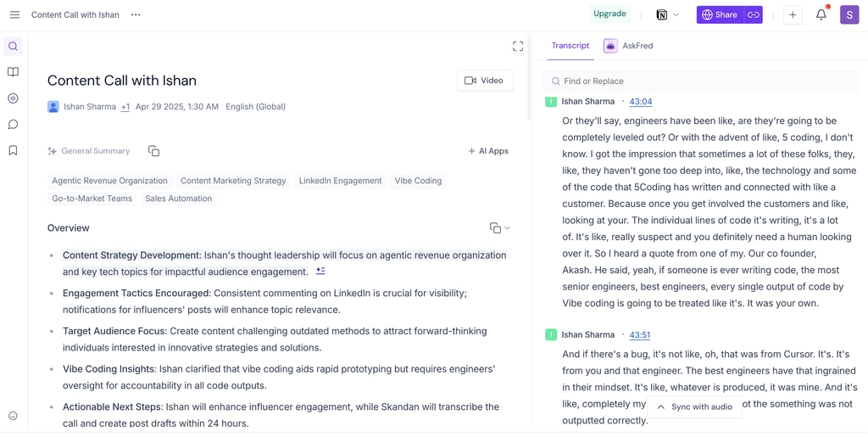Screen dimensions: 868x437
Task: Open the notebook icon in left sidebar
Action: click(13, 72)
